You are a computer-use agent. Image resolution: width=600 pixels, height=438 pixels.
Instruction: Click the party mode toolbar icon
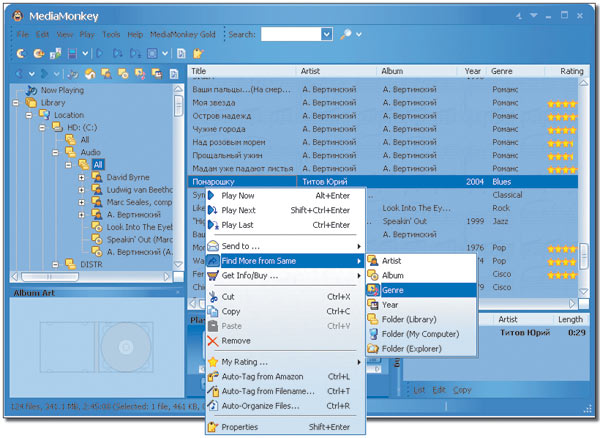click(x=38, y=54)
